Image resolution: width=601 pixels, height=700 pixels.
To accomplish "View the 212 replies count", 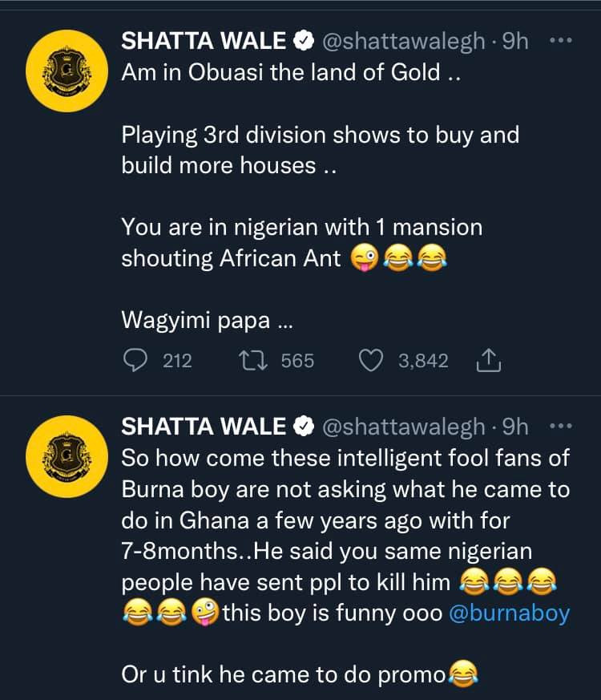I will click(x=177, y=362).
